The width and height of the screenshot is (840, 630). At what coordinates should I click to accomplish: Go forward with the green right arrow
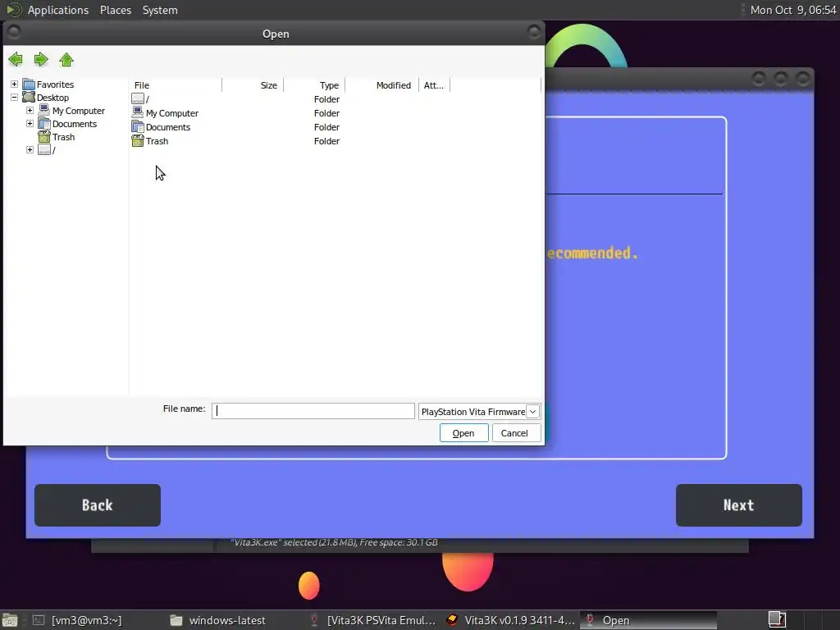pos(41,59)
